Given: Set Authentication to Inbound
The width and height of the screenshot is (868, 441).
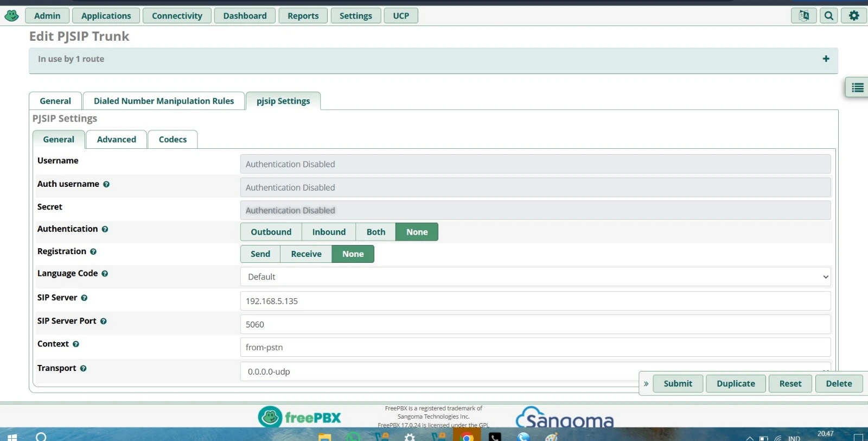Looking at the screenshot, I should click(329, 232).
